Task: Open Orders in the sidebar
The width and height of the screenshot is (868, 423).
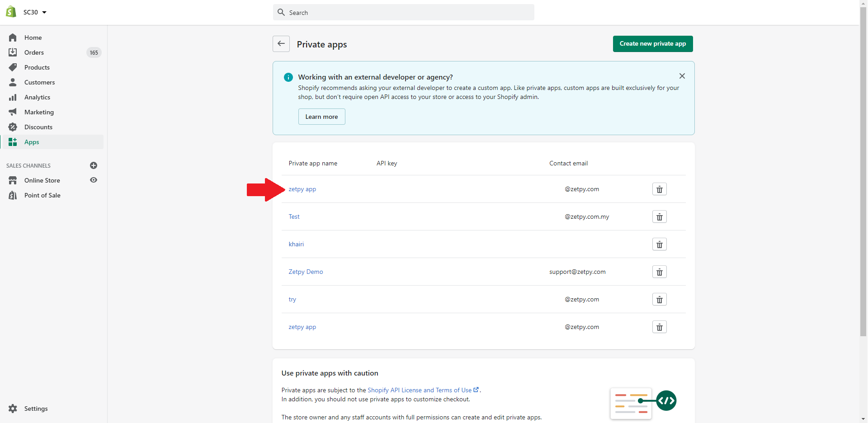Action: [34, 52]
